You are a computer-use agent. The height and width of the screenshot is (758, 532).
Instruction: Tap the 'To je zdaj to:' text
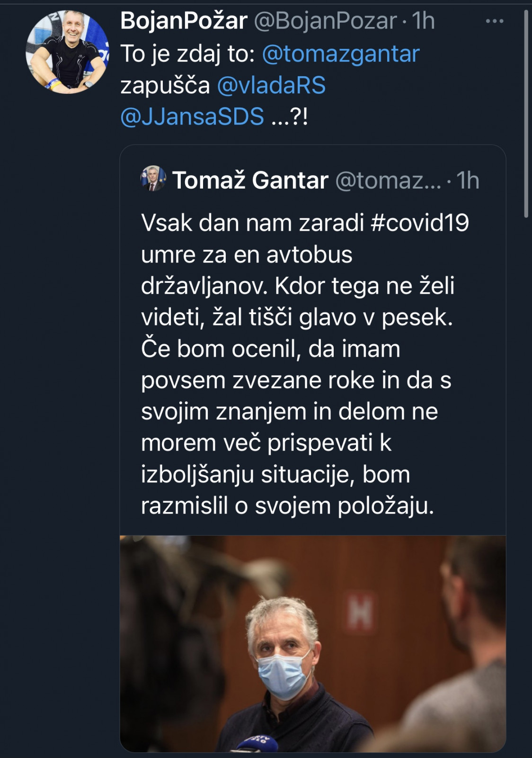point(188,54)
